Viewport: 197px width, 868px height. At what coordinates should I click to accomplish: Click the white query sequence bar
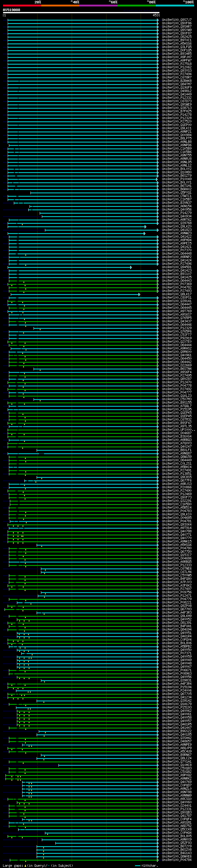coord(81,12)
